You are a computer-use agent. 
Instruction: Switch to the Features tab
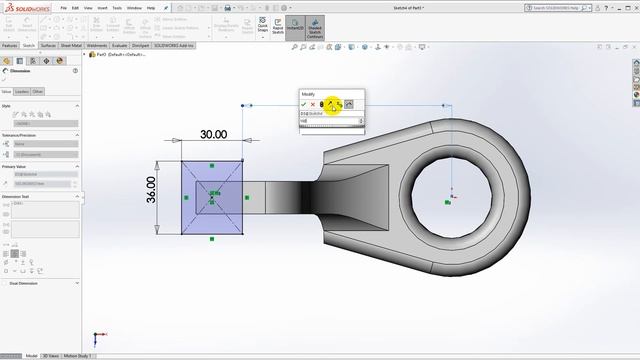(x=9, y=45)
